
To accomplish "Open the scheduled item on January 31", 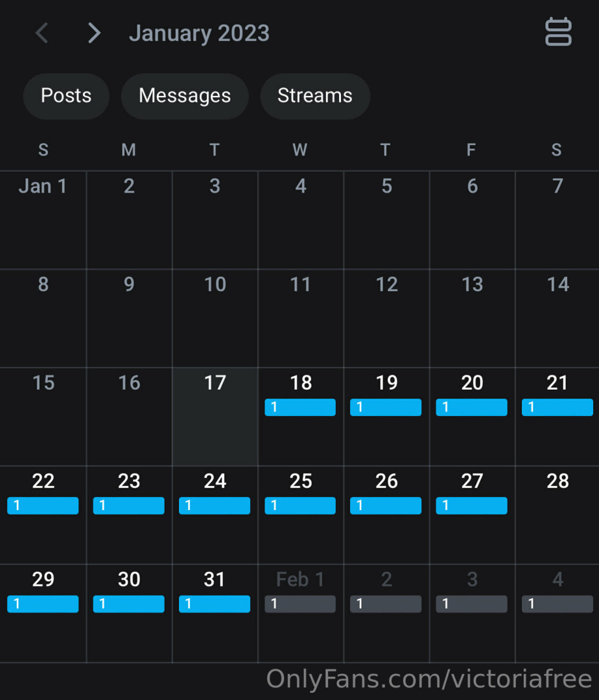I will click(215, 604).
